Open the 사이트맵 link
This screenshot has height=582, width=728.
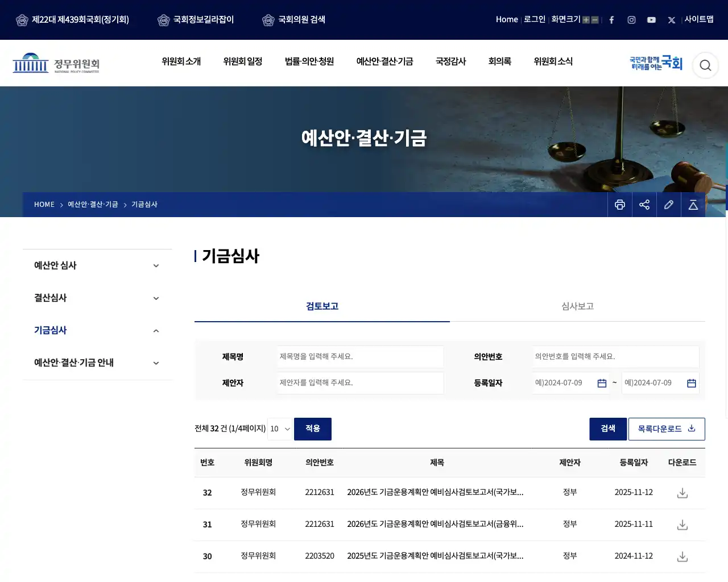click(699, 19)
